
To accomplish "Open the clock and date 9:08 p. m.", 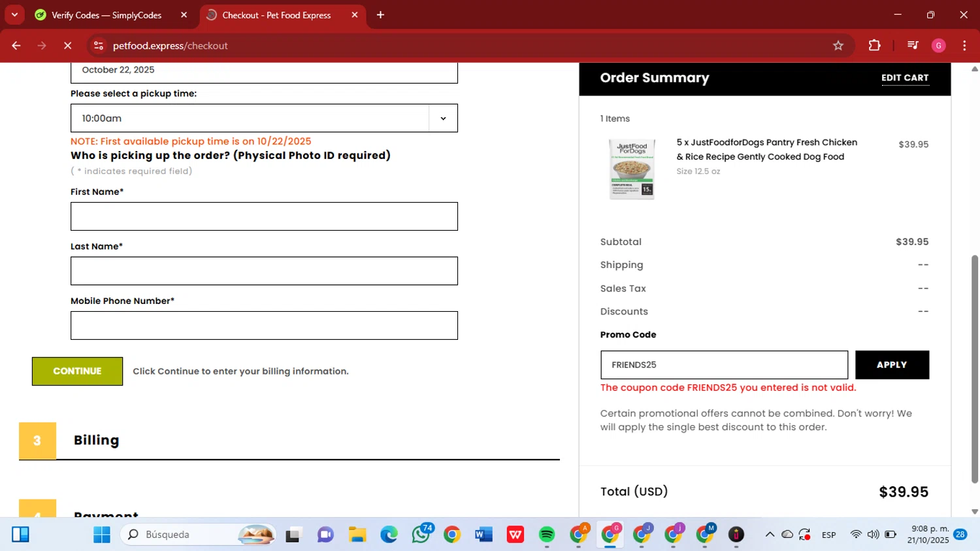I will [928, 535].
